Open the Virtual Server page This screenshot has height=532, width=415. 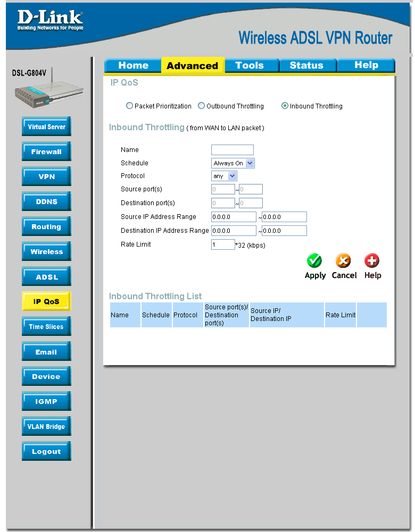tap(46, 126)
